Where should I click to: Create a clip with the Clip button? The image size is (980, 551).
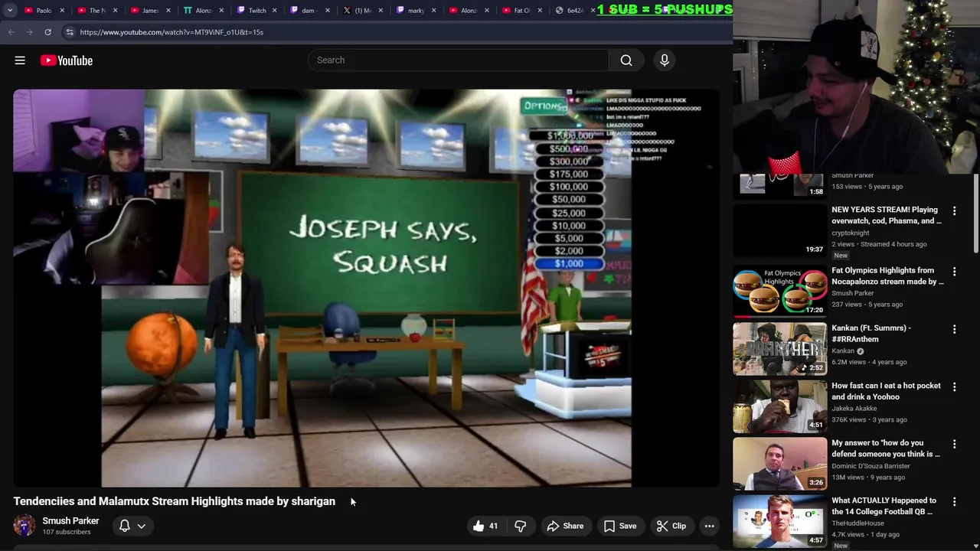tap(671, 526)
